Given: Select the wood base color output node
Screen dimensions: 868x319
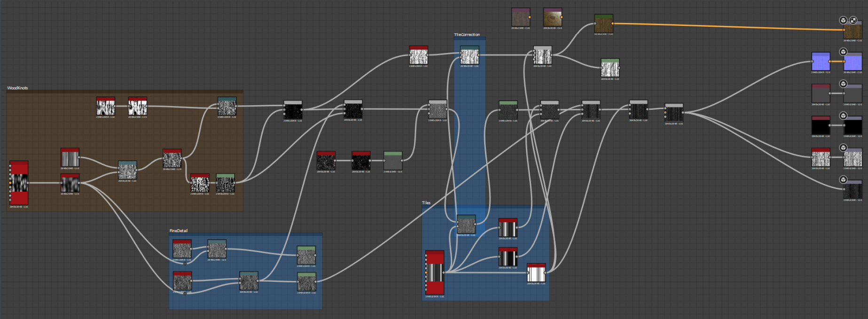Looking at the screenshot, I should tap(853, 31).
